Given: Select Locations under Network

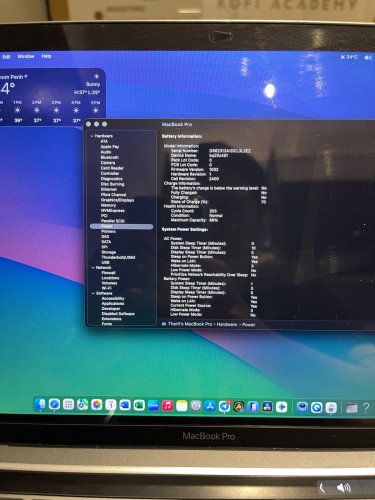Looking at the screenshot, I should point(110,278).
